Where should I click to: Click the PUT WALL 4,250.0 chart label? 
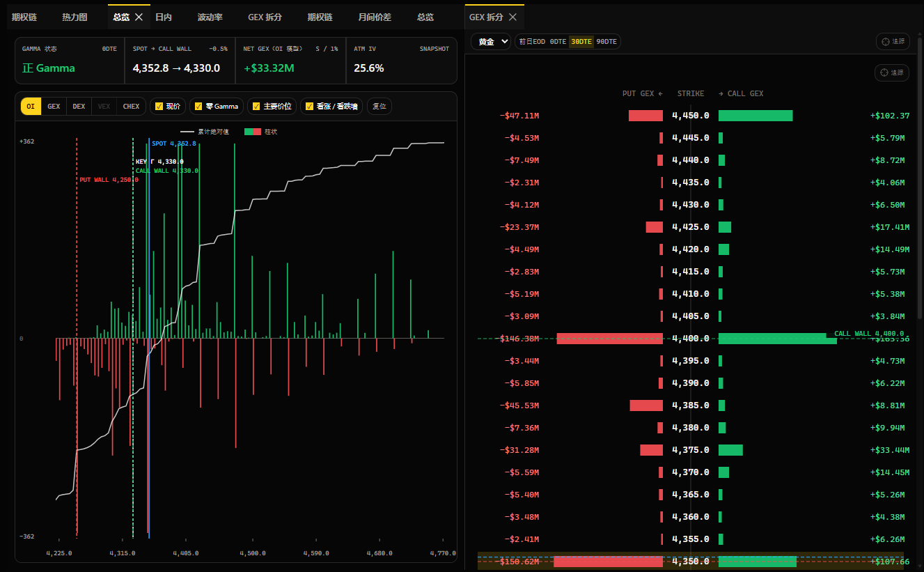[x=109, y=180]
